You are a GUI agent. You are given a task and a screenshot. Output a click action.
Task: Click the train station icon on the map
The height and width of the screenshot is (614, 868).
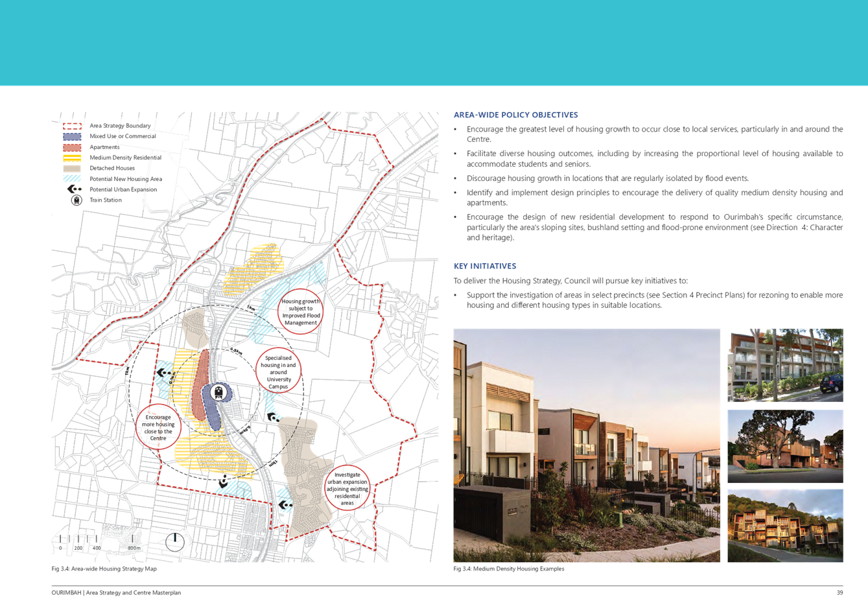coord(220,392)
